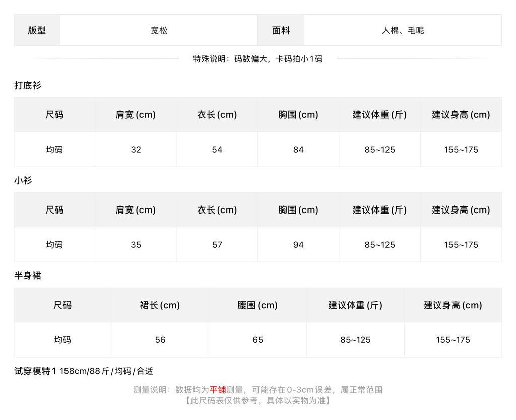This screenshot has width=516, height=420.
Task: Click 155~175 height in 半身裙 table
Action: (x=453, y=340)
